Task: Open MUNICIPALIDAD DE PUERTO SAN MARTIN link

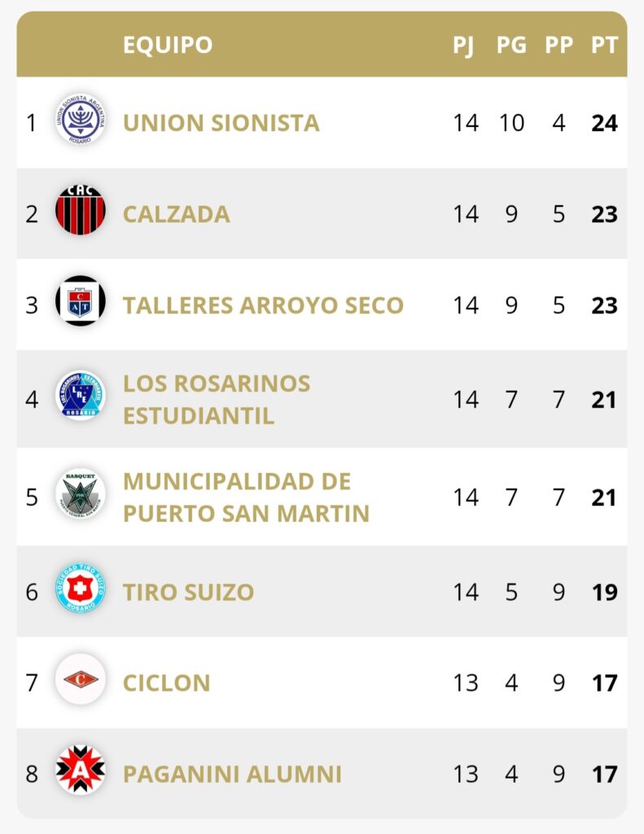Action: coord(246,497)
